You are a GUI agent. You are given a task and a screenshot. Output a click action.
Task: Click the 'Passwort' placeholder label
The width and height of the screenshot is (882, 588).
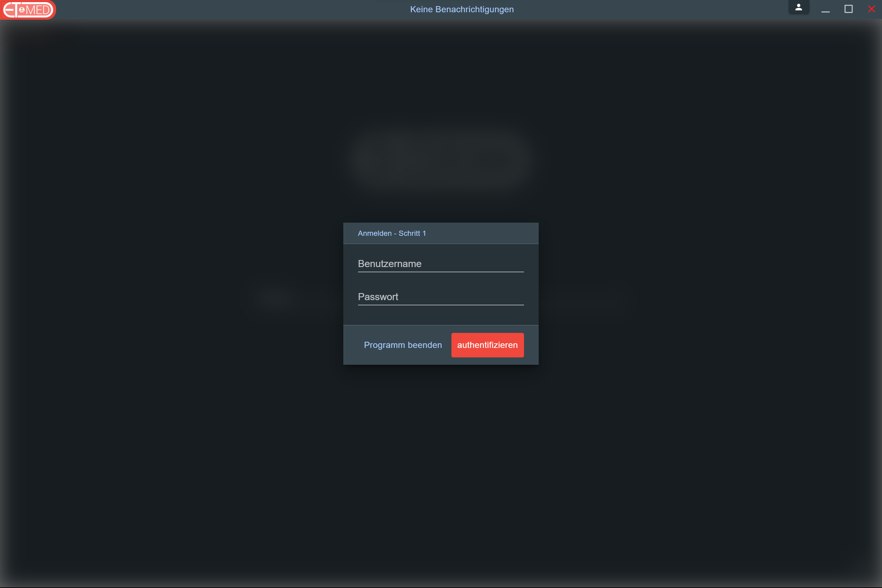378,297
